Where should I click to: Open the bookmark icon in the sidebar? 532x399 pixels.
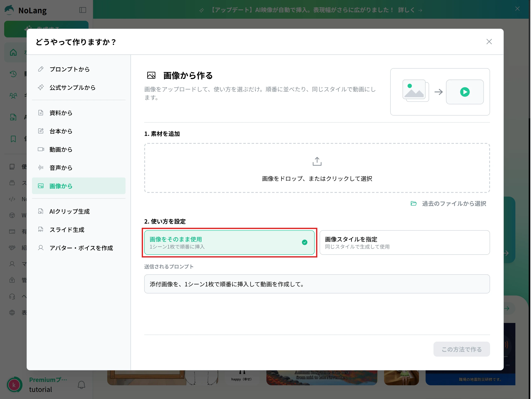tap(13, 139)
